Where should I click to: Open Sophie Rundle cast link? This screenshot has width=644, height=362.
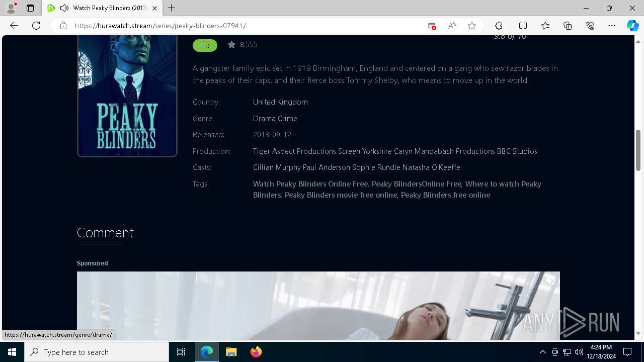tap(376, 167)
